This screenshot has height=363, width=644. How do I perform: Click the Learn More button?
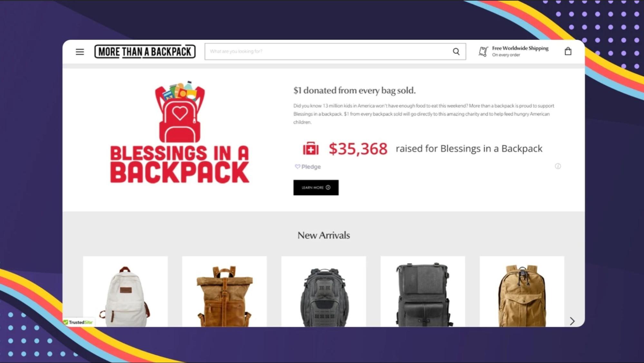tap(316, 188)
